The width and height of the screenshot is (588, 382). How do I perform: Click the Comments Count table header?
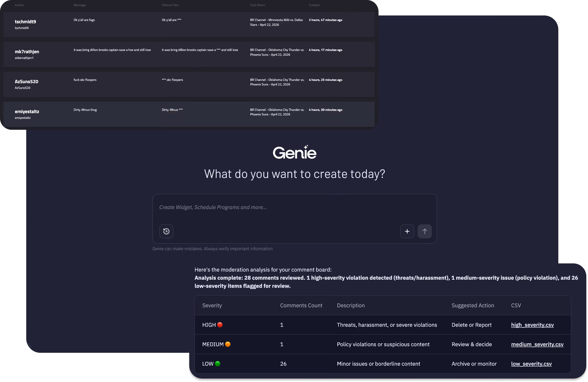pos(301,306)
